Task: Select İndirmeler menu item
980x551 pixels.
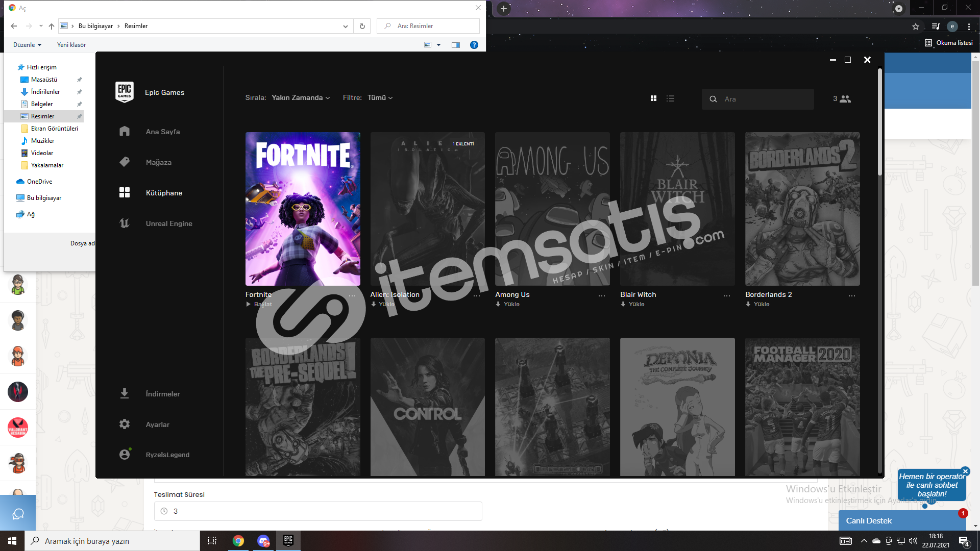Action: tap(163, 394)
